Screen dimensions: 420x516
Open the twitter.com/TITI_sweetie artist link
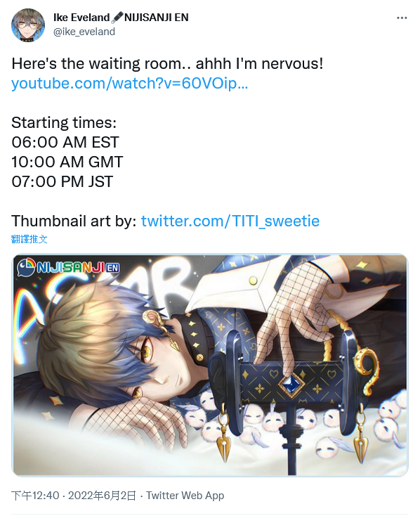coord(230,221)
